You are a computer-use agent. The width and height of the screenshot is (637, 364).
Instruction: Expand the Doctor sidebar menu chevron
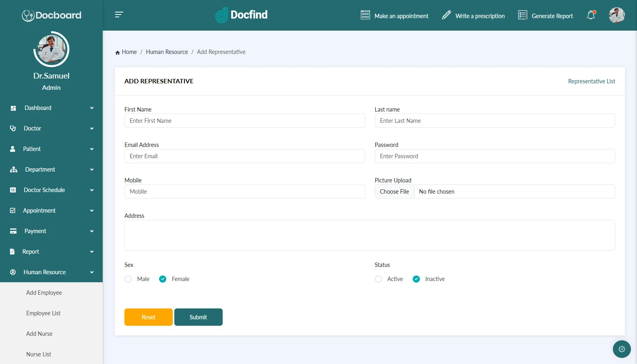coord(92,128)
